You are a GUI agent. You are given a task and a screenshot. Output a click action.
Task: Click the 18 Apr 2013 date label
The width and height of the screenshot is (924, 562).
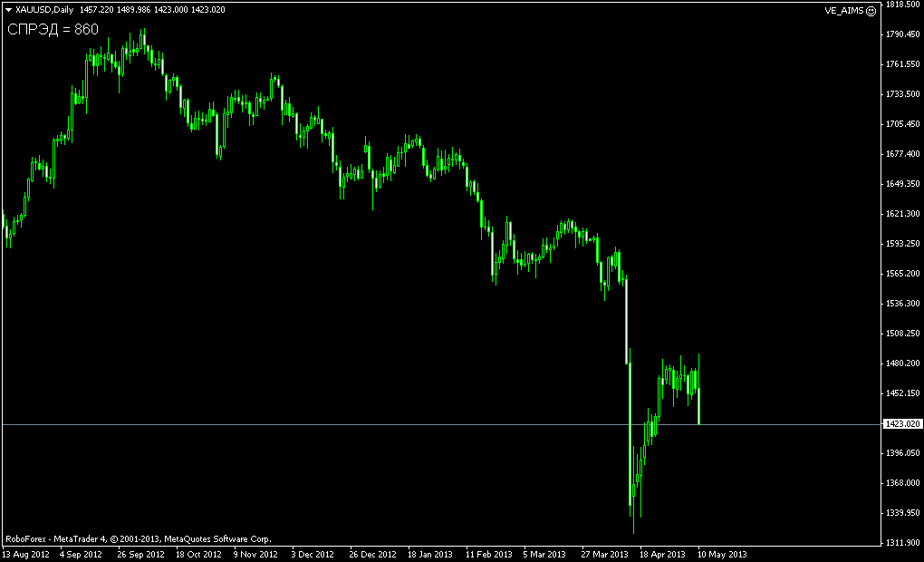coord(662,555)
